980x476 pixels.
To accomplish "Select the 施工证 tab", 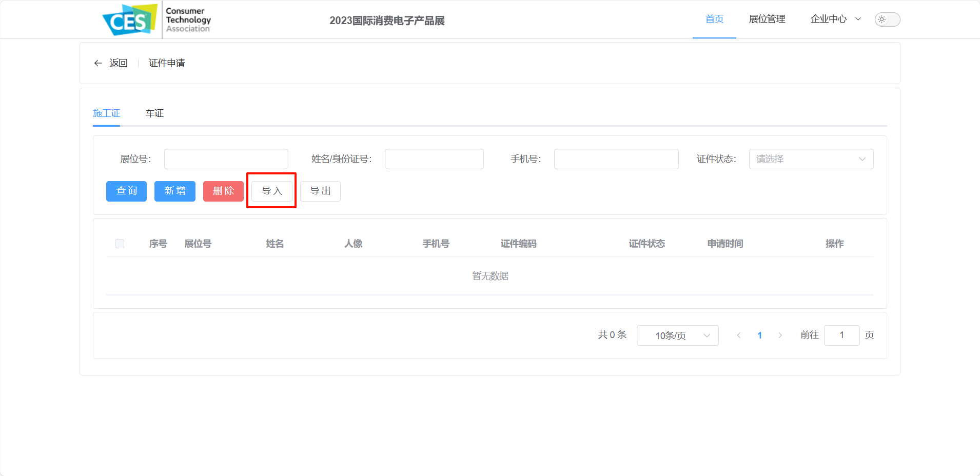I will [x=106, y=113].
